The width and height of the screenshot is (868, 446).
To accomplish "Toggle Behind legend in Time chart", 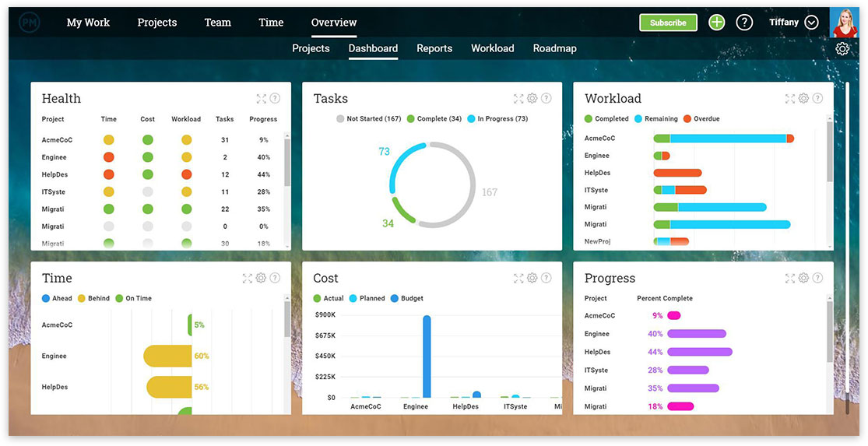I will coord(93,298).
